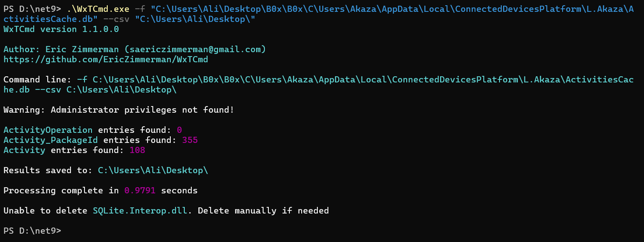Click the "Author: Eric Zimmerman" text
Image resolution: width=644 pixels, height=242 pixels.
click(x=61, y=49)
